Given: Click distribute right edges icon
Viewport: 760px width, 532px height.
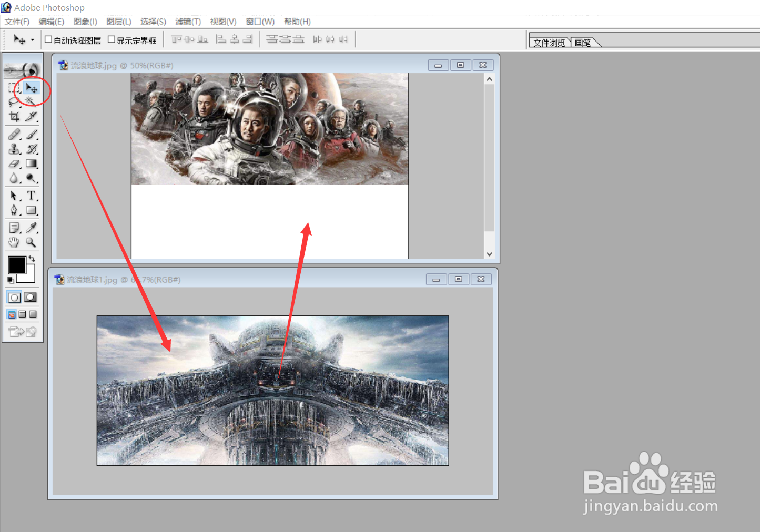Looking at the screenshot, I should [343, 39].
